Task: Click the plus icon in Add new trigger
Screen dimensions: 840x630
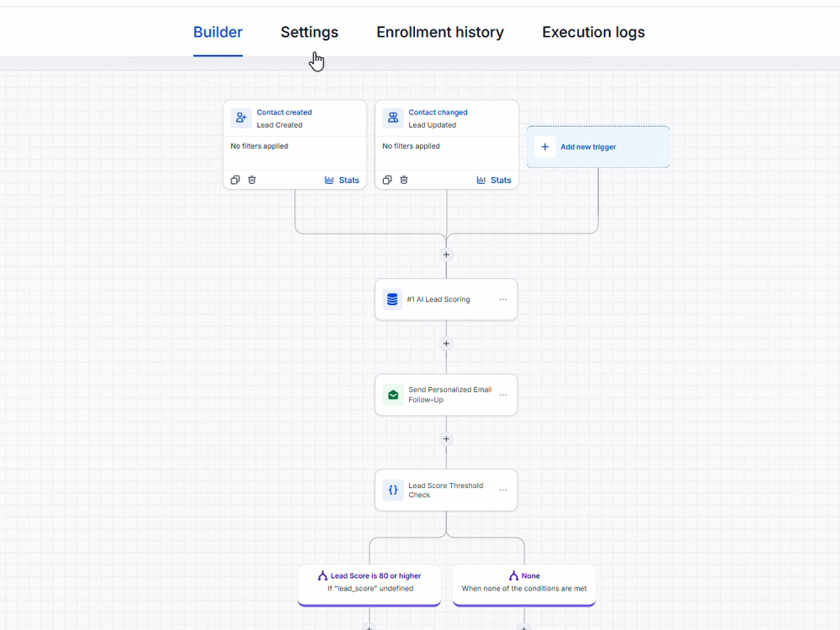Action: [545, 147]
